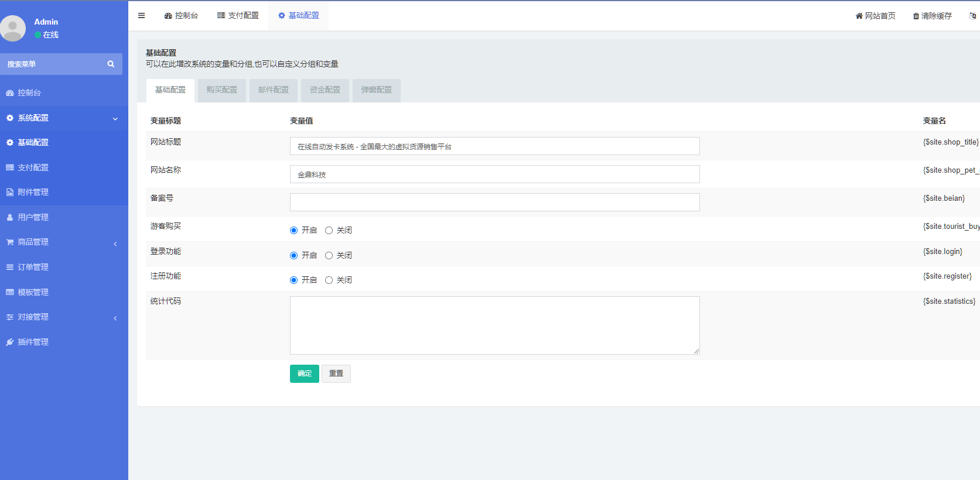This screenshot has height=480, width=980.
Task: Select 开启 for 注册功能
Action: click(x=294, y=280)
